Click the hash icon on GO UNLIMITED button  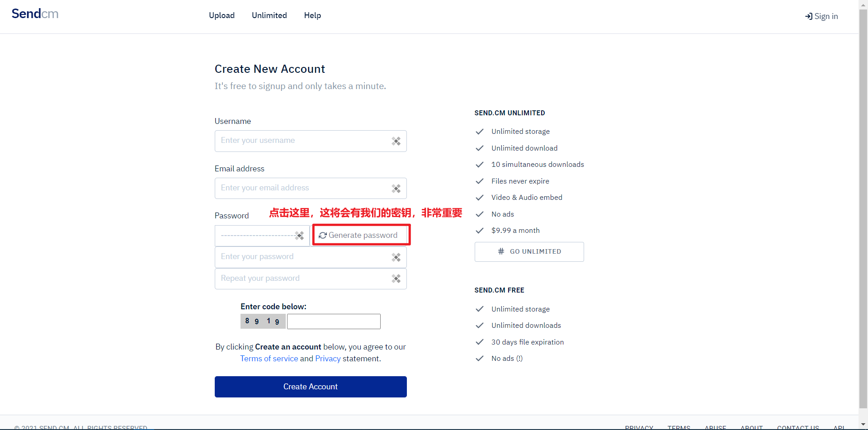[x=500, y=251]
